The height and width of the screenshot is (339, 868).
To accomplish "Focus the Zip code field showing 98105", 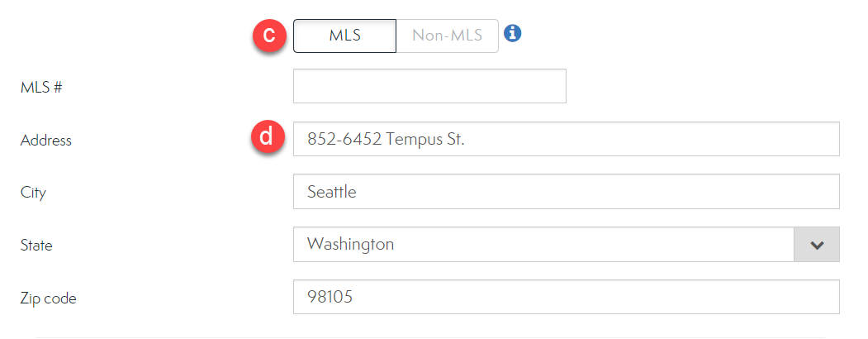I will point(566,297).
